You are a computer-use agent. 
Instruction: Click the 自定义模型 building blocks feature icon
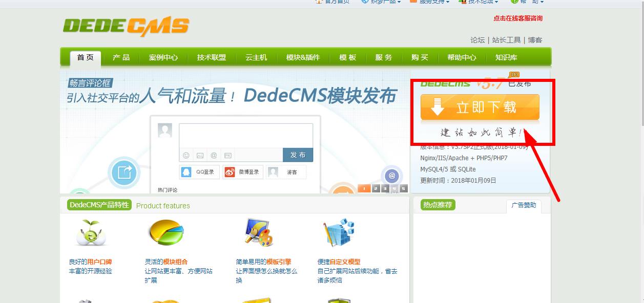[x=338, y=231]
